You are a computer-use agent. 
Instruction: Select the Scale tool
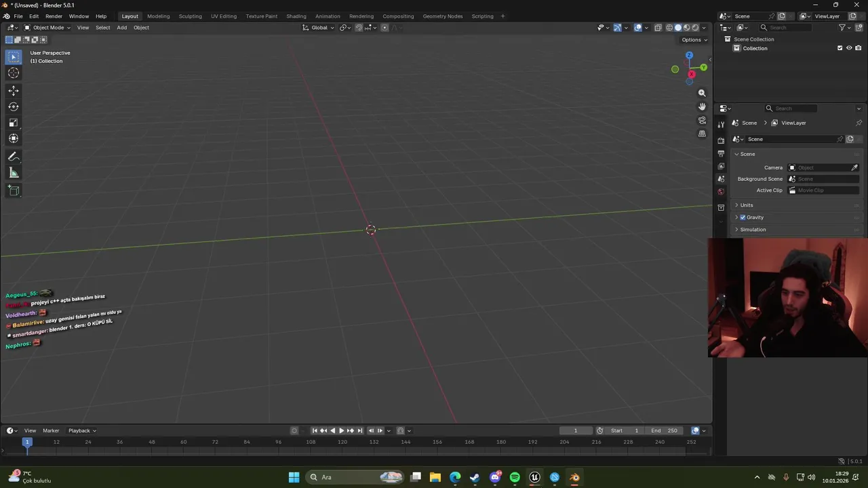[14, 123]
